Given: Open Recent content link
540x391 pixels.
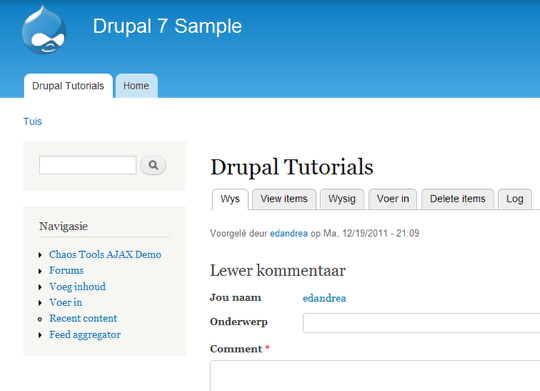Looking at the screenshot, I should coord(83,318).
